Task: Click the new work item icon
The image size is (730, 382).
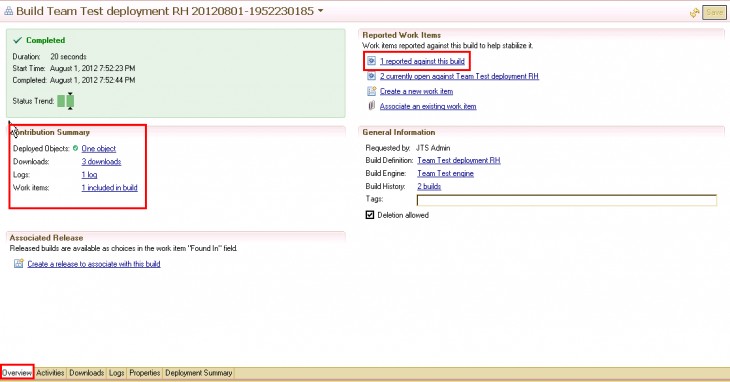Action: (371, 91)
